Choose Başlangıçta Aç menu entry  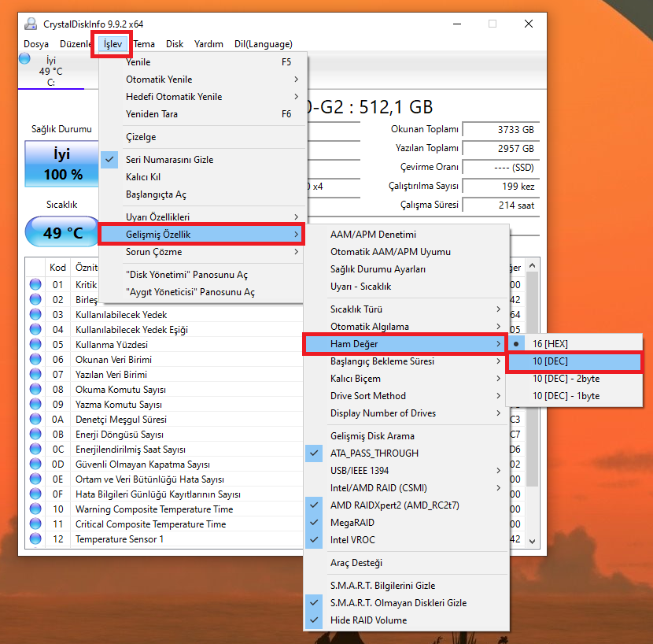pyautogui.click(x=203, y=194)
